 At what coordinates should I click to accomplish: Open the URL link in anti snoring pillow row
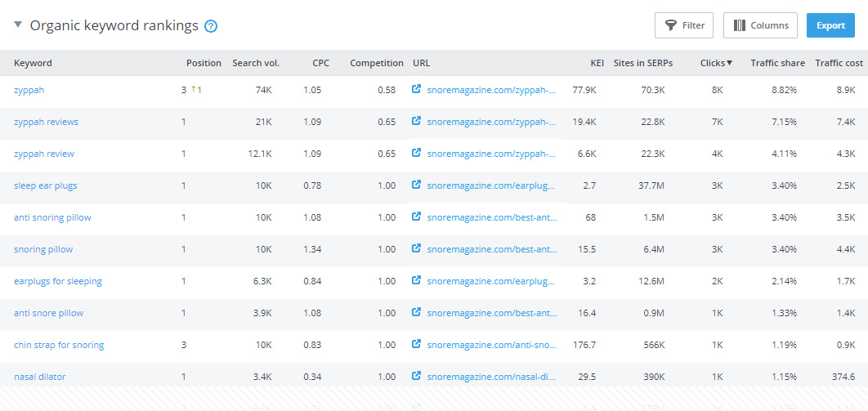492,218
